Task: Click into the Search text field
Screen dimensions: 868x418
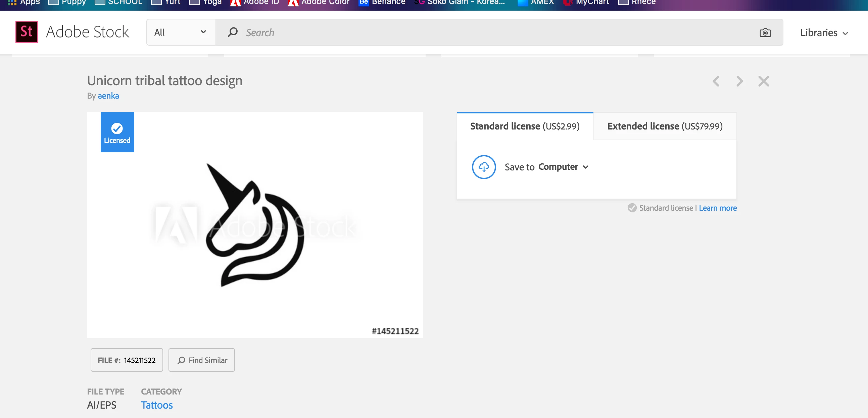Action: 472,33
